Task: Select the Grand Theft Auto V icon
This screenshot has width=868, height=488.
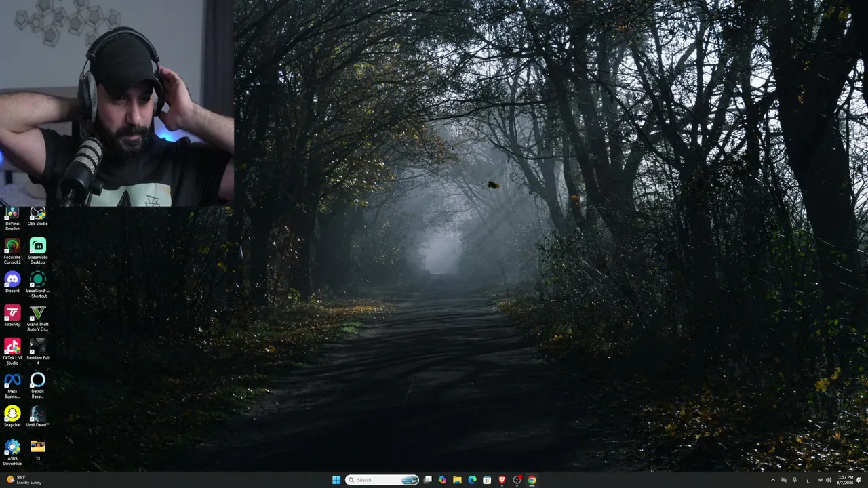Action: click(37, 319)
